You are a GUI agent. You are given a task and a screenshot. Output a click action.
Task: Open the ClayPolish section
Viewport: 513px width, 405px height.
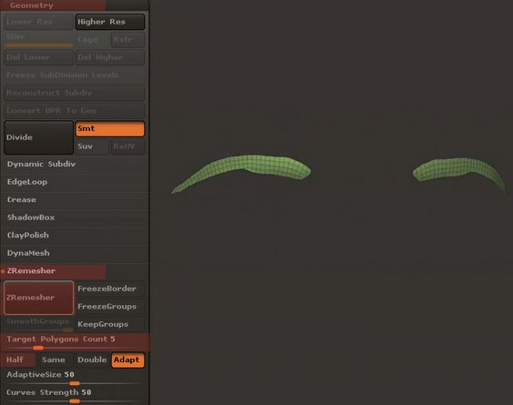[x=75, y=235]
